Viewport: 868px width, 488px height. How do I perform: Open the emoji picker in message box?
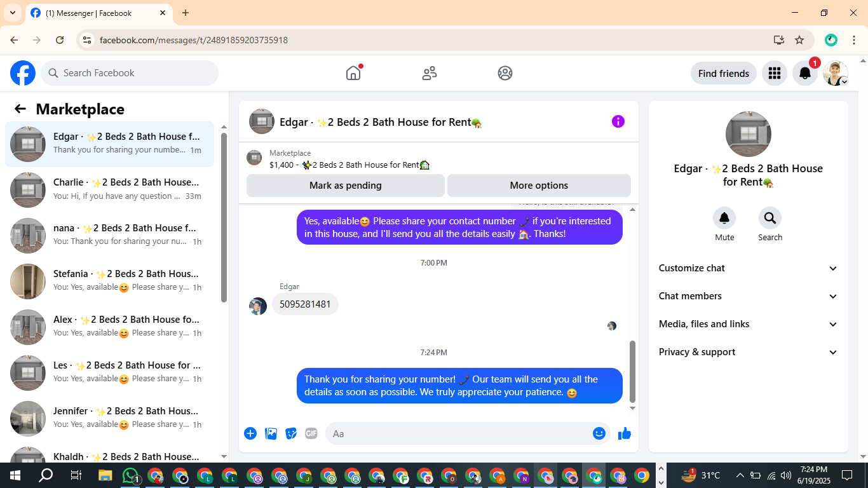(x=599, y=433)
